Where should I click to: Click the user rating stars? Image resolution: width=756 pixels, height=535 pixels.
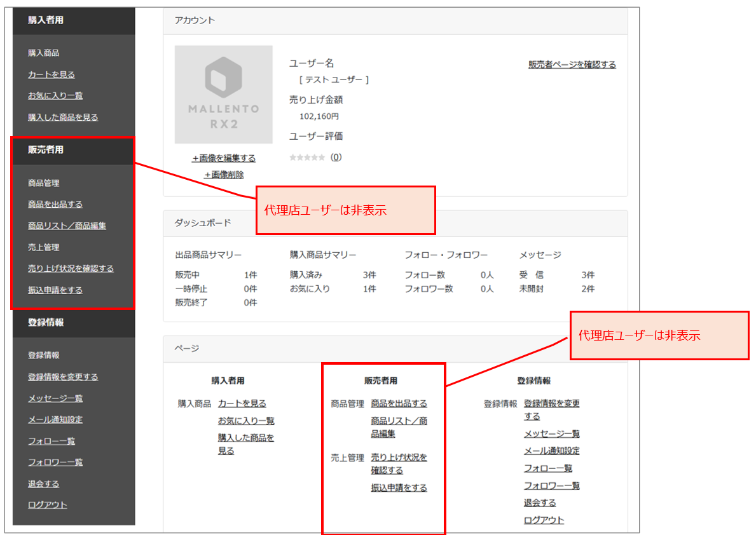[307, 158]
